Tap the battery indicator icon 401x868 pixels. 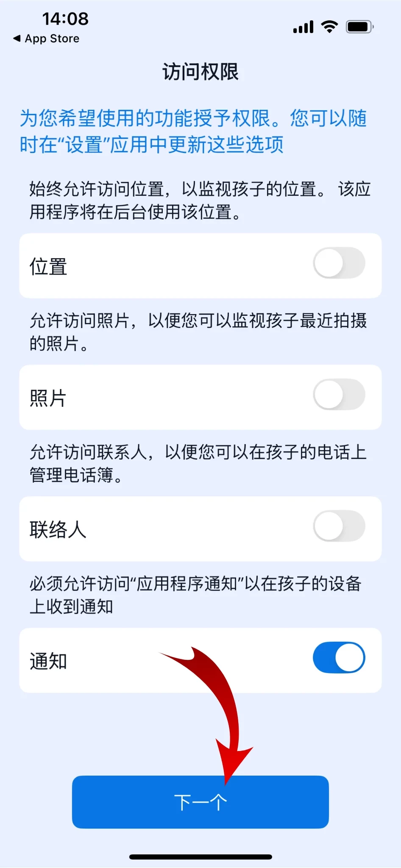359,27
